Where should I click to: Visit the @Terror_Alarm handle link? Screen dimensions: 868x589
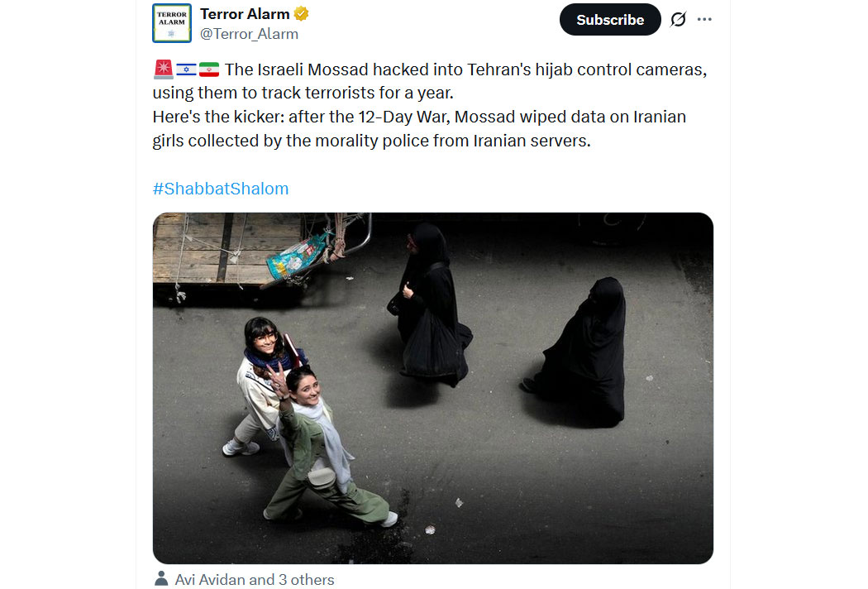(x=249, y=34)
